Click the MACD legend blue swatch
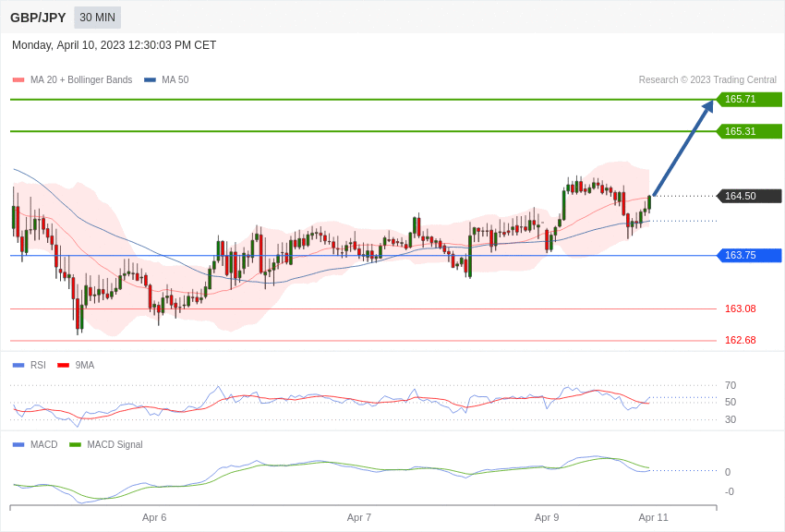 [x=18, y=444]
